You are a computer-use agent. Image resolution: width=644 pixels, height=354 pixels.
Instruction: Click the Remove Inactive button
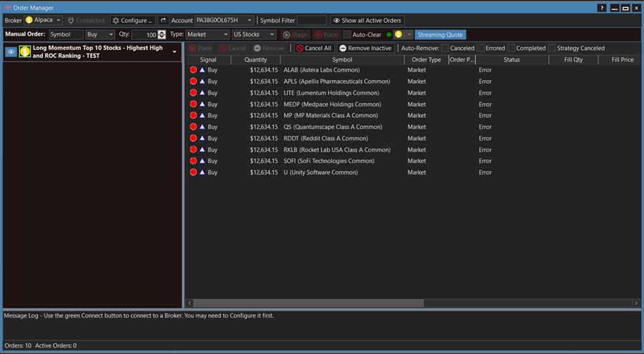[366, 48]
